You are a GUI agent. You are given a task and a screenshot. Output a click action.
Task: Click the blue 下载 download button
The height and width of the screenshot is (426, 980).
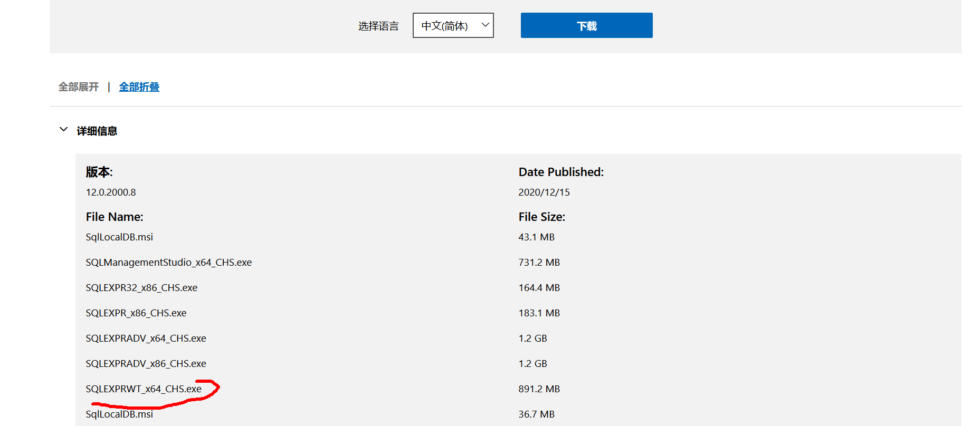tap(586, 25)
